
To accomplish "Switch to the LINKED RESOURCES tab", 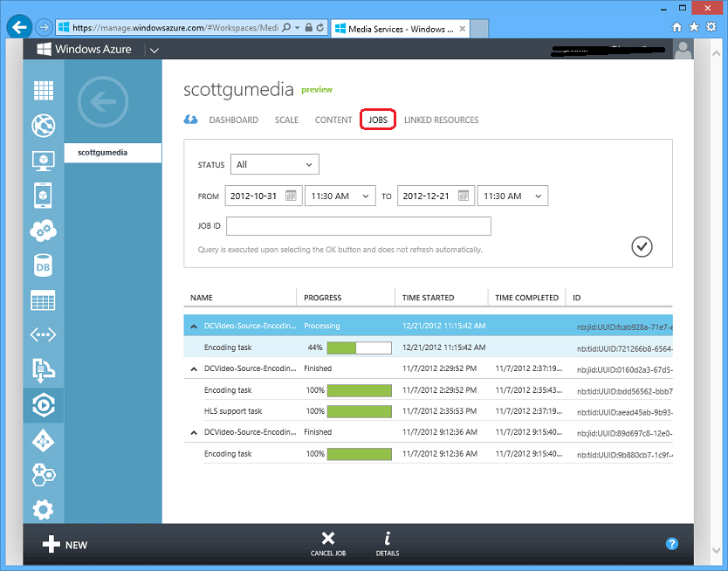I will pyautogui.click(x=441, y=120).
